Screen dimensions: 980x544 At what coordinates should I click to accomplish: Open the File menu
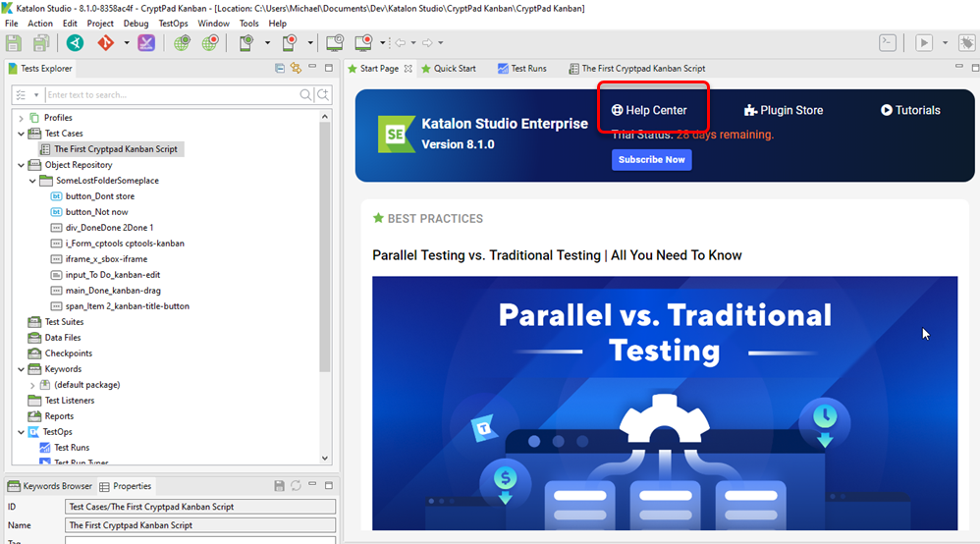pyautogui.click(x=11, y=24)
